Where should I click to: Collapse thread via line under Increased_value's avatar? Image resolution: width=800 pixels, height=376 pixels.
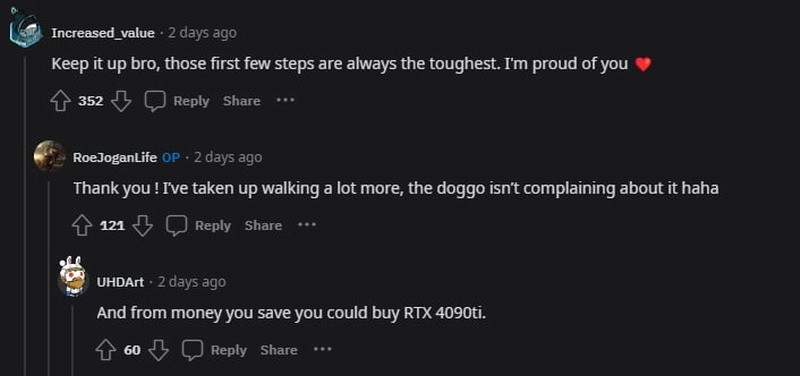(x=24, y=216)
